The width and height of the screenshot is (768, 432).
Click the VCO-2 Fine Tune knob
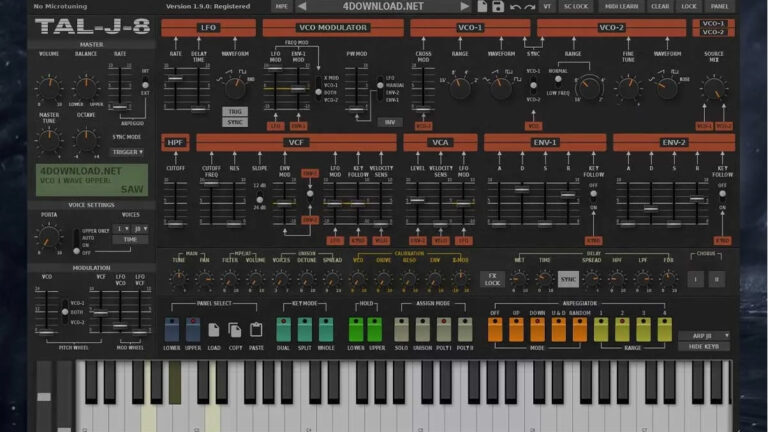pos(628,88)
